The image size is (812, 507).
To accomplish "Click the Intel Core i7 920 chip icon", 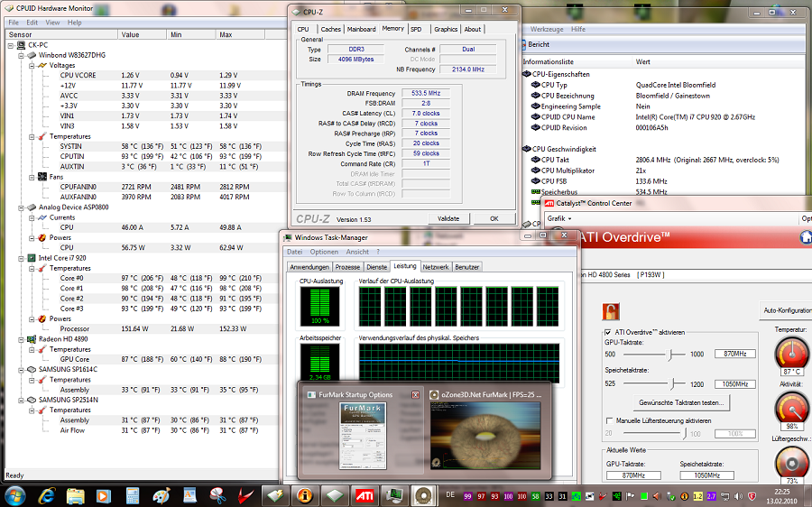I will tap(32, 258).
